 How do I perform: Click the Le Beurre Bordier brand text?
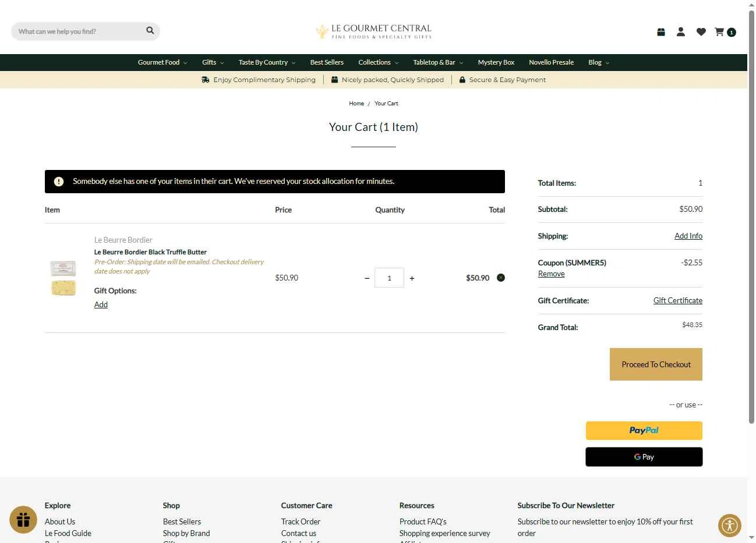[123, 240]
